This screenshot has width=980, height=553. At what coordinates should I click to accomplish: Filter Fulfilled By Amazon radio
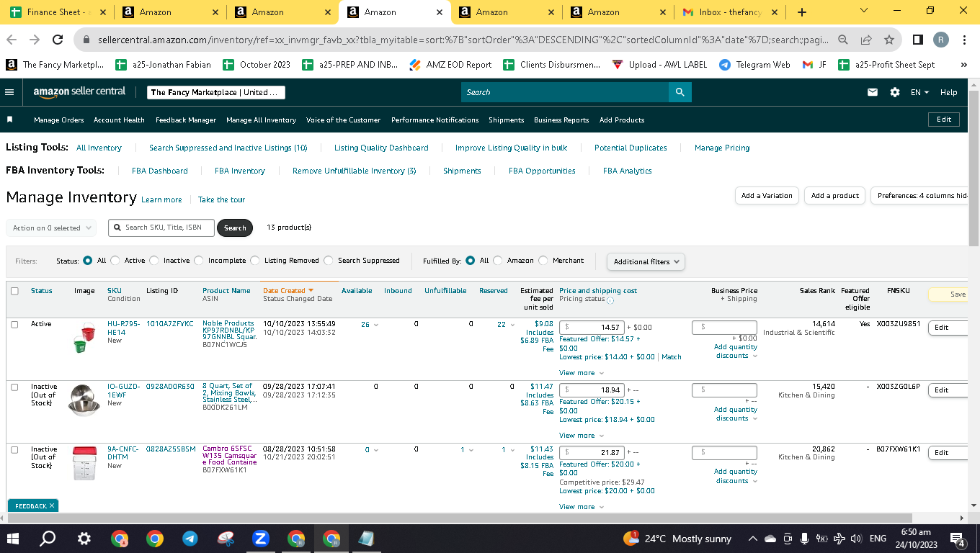click(498, 261)
